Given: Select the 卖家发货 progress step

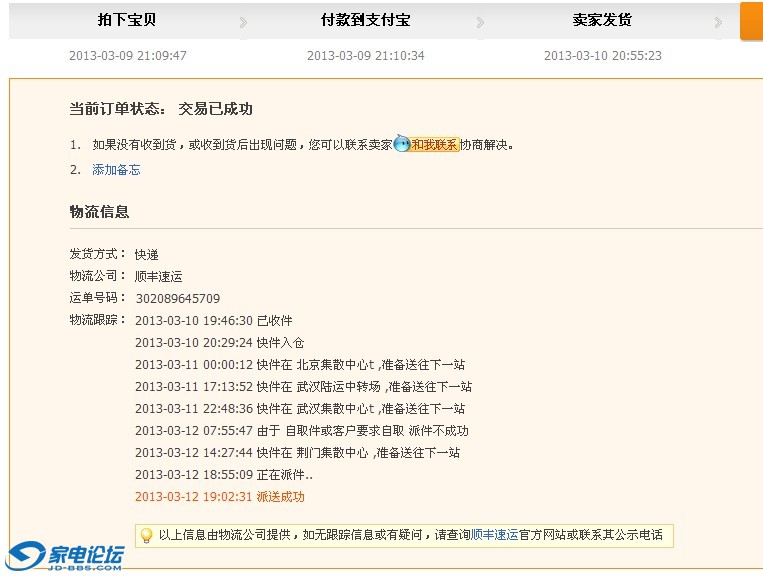Looking at the screenshot, I should (602, 20).
